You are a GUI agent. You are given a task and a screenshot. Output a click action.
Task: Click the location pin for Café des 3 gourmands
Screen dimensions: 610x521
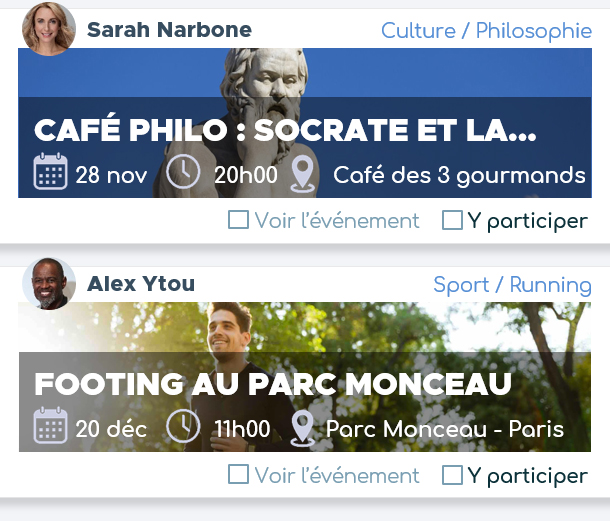(x=304, y=175)
